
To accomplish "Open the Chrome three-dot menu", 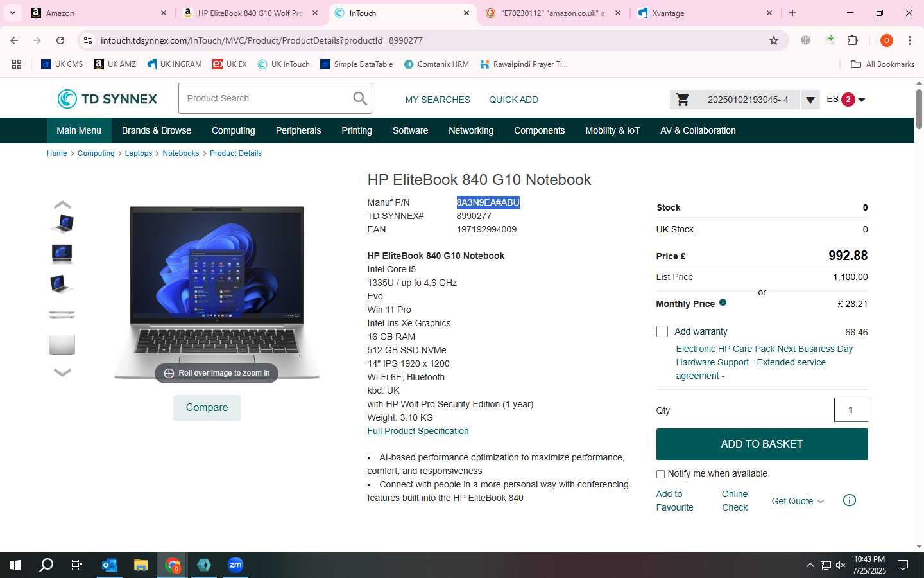I will pos(910,40).
